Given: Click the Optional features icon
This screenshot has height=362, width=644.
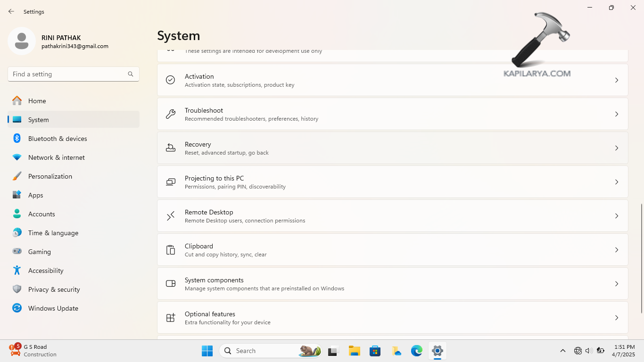Looking at the screenshot, I should pyautogui.click(x=171, y=318).
